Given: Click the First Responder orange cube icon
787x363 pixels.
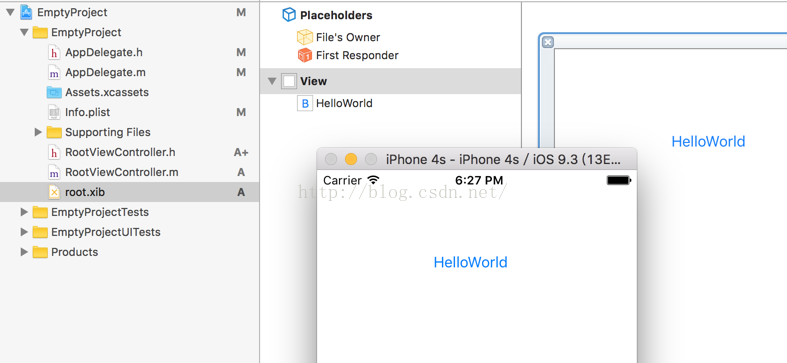Looking at the screenshot, I should click(305, 55).
